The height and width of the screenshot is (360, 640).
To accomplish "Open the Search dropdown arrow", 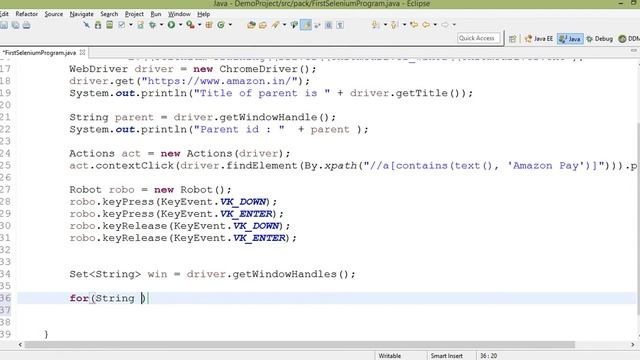I will (x=284, y=25).
